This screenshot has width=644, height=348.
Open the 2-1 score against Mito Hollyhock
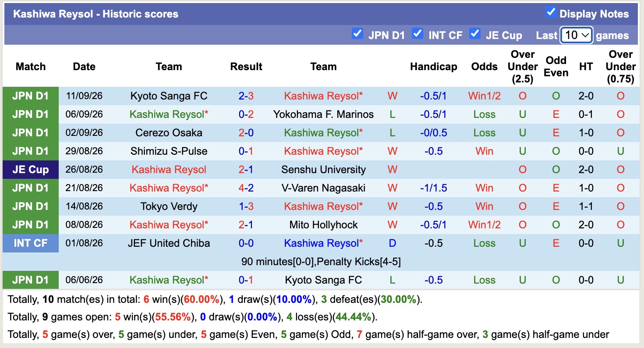click(x=246, y=225)
